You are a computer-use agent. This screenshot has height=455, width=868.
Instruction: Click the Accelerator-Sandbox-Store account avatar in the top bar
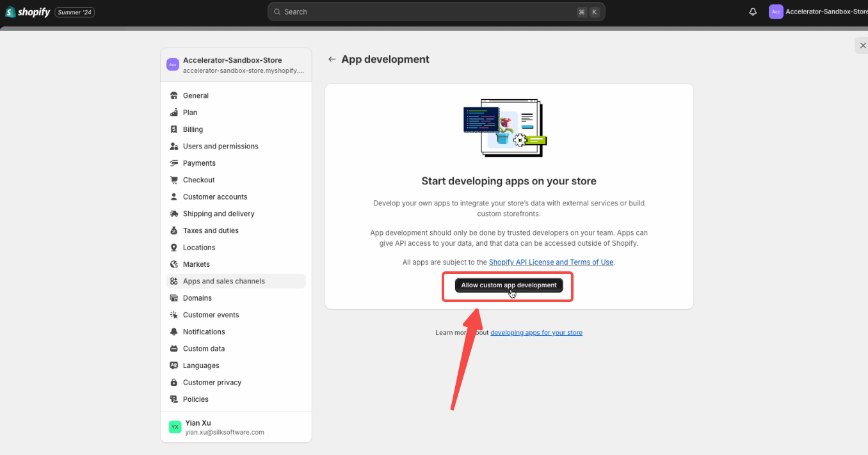click(x=776, y=12)
